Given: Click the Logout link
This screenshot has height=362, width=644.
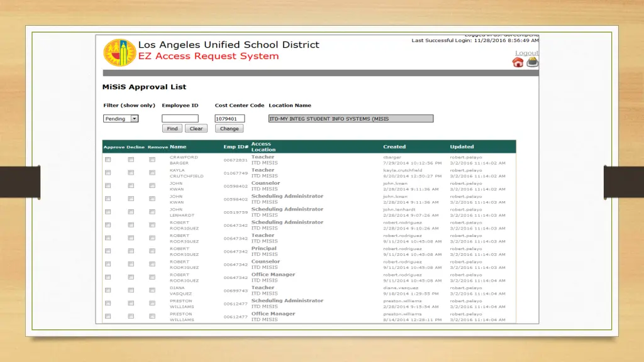Looking at the screenshot, I should [x=526, y=53].
